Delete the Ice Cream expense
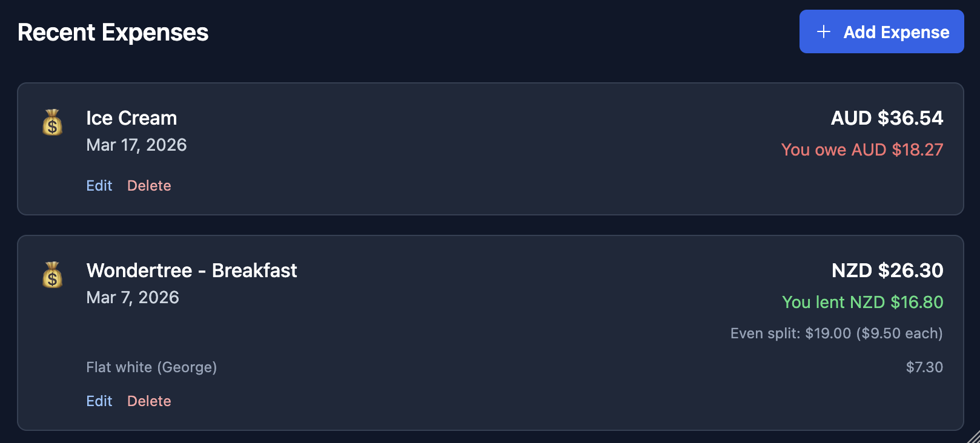This screenshot has height=443, width=980. (x=149, y=186)
